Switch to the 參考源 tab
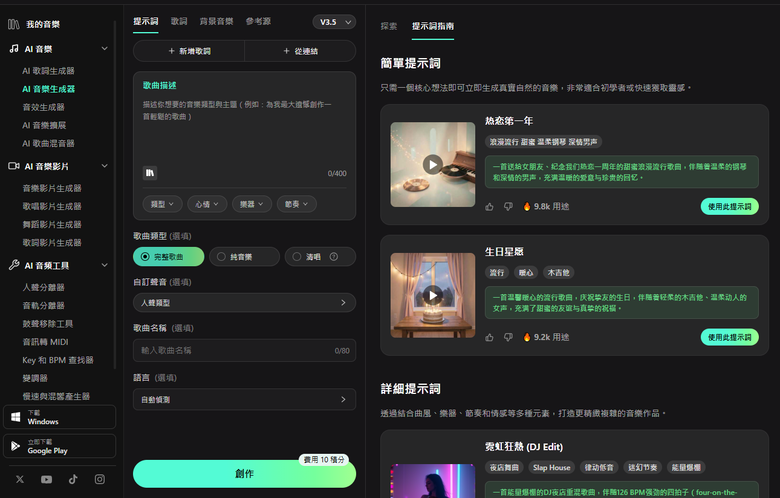780x498 pixels. [x=258, y=21]
